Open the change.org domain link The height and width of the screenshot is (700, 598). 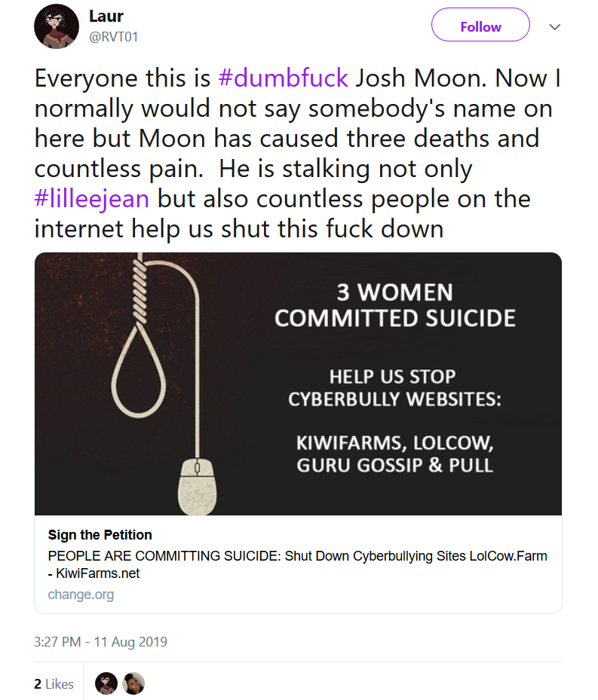[x=81, y=595]
